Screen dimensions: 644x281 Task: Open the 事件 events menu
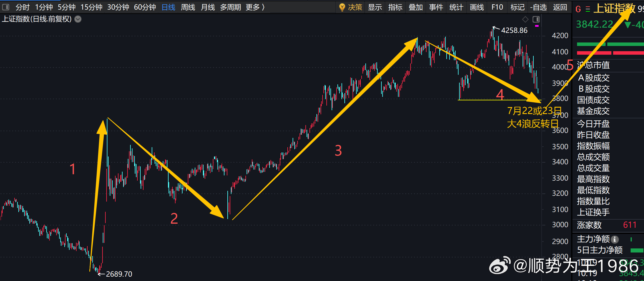click(x=436, y=7)
